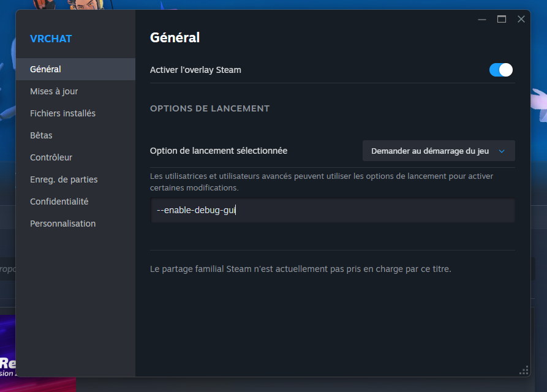Open the Confidentialité section
Screen dimensions: 547x392
pyautogui.click(x=76, y=202)
